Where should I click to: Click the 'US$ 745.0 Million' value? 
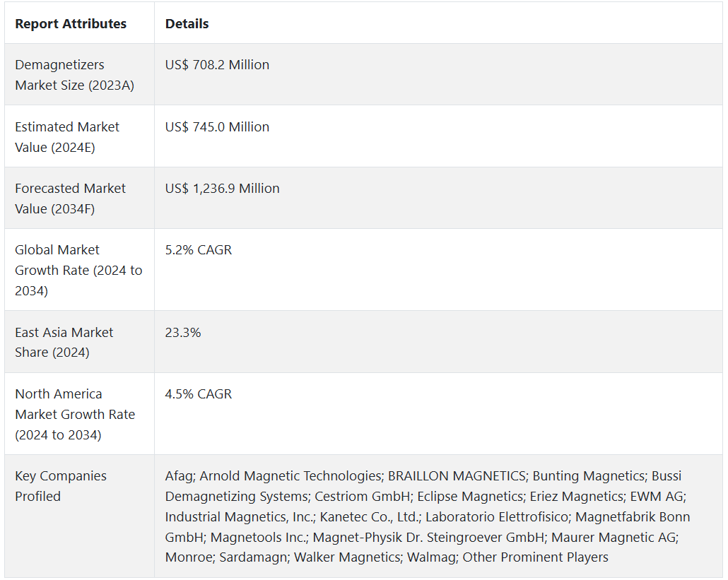coord(217,126)
